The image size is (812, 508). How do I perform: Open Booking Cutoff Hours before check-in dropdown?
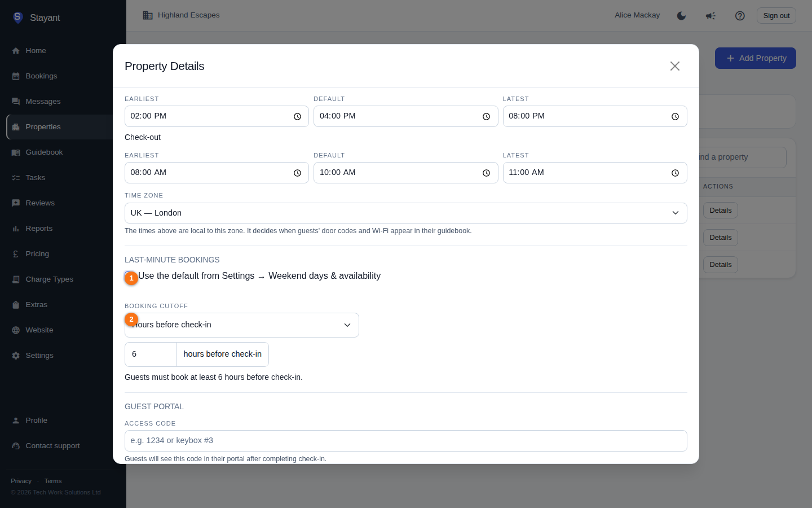242,325
